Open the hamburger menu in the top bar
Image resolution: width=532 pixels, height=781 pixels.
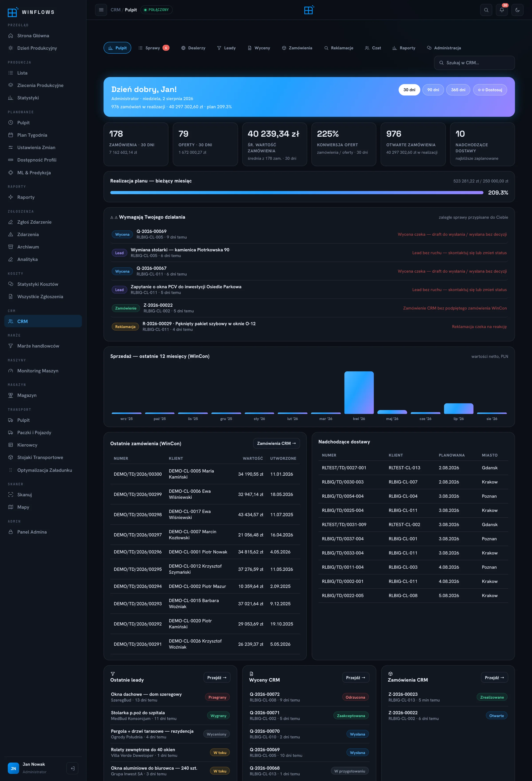click(x=101, y=10)
